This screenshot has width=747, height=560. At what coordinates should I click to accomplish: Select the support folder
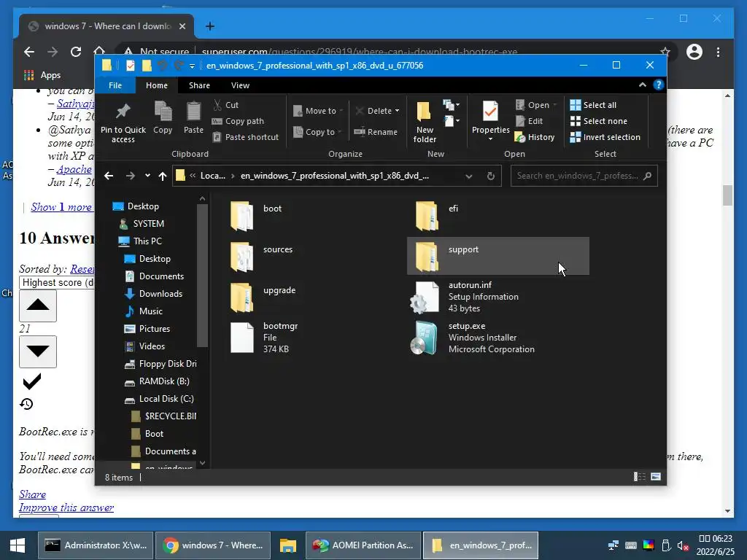click(x=498, y=256)
